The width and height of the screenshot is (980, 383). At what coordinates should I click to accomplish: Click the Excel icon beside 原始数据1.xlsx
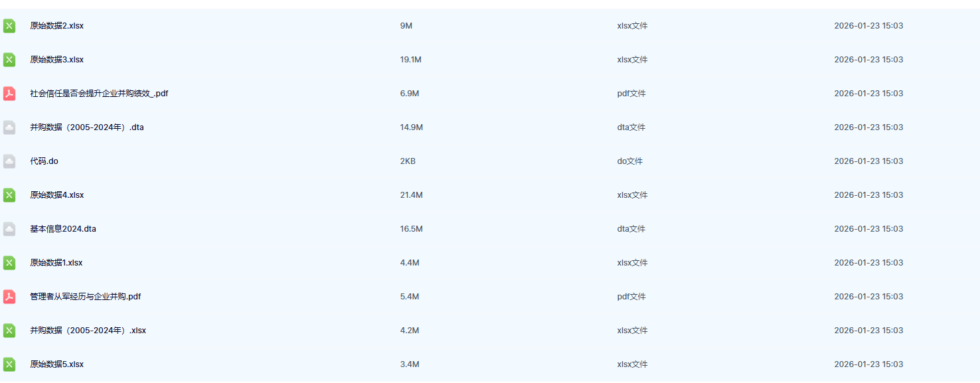(9, 263)
